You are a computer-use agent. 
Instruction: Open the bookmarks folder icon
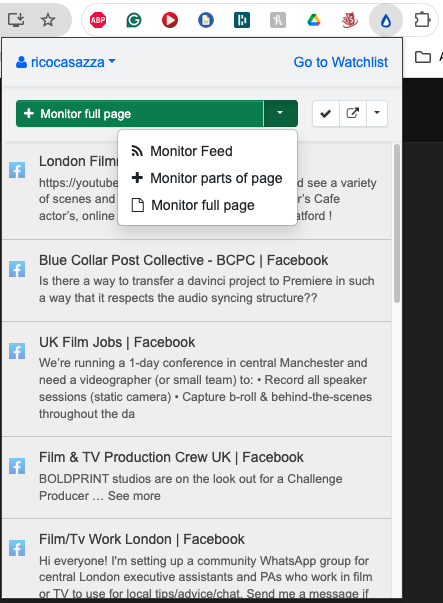tap(423, 58)
